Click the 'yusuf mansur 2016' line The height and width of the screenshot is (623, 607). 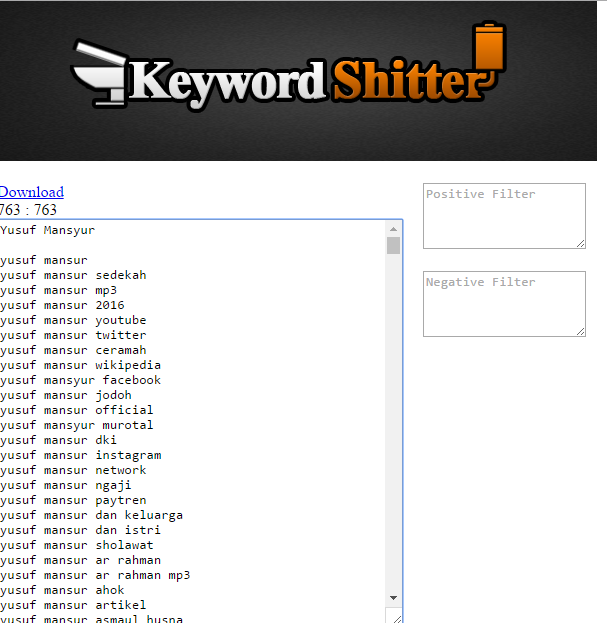click(x=62, y=306)
